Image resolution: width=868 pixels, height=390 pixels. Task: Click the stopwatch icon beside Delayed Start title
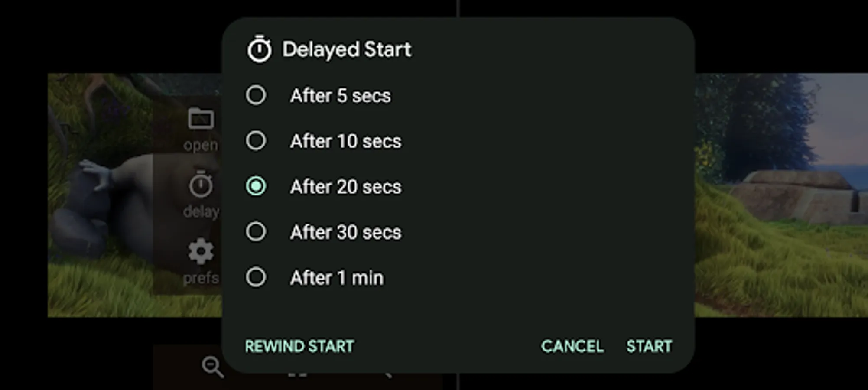pyautogui.click(x=259, y=49)
